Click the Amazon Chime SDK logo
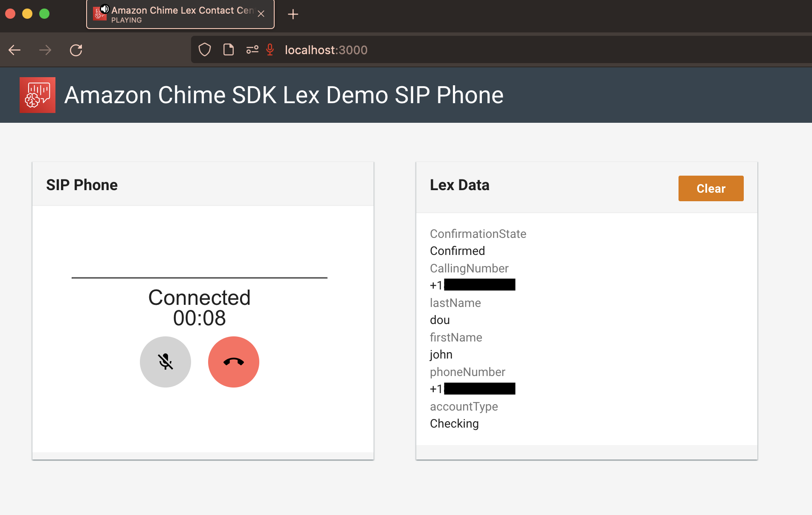The width and height of the screenshot is (812, 515). coord(38,95)
